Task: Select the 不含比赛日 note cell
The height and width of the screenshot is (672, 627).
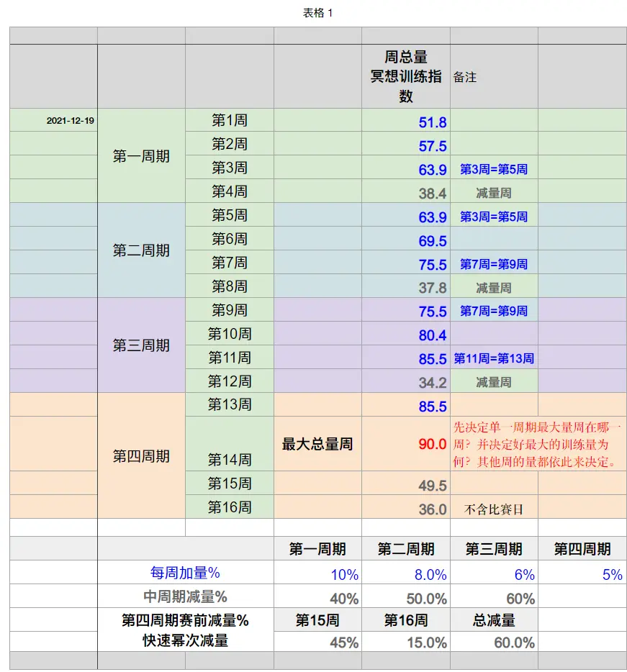Action: 494,509
